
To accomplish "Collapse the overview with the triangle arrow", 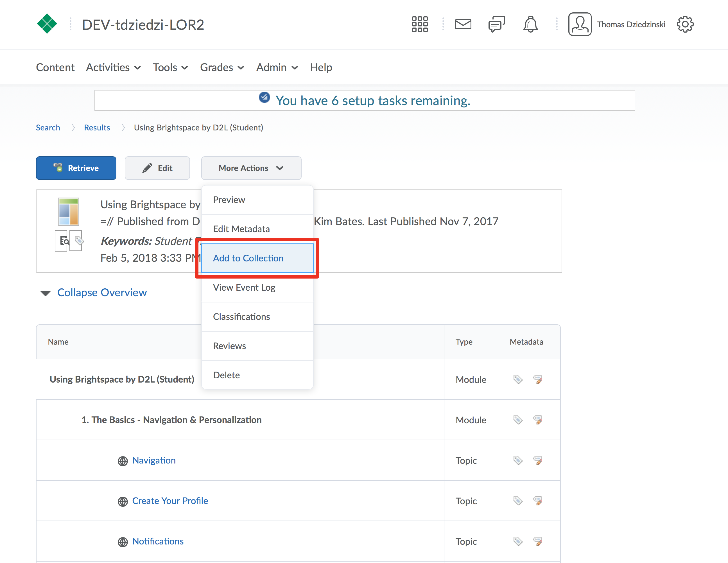I will [45, 293].
